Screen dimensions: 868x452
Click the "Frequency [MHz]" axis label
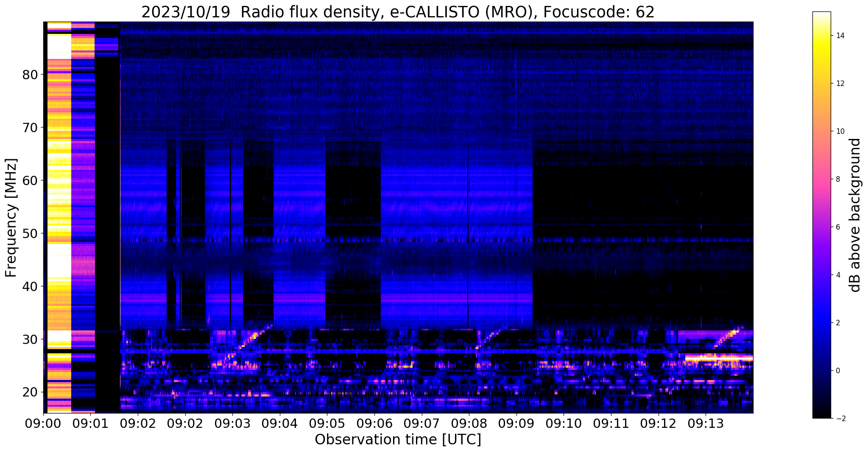tap(11, 218)
